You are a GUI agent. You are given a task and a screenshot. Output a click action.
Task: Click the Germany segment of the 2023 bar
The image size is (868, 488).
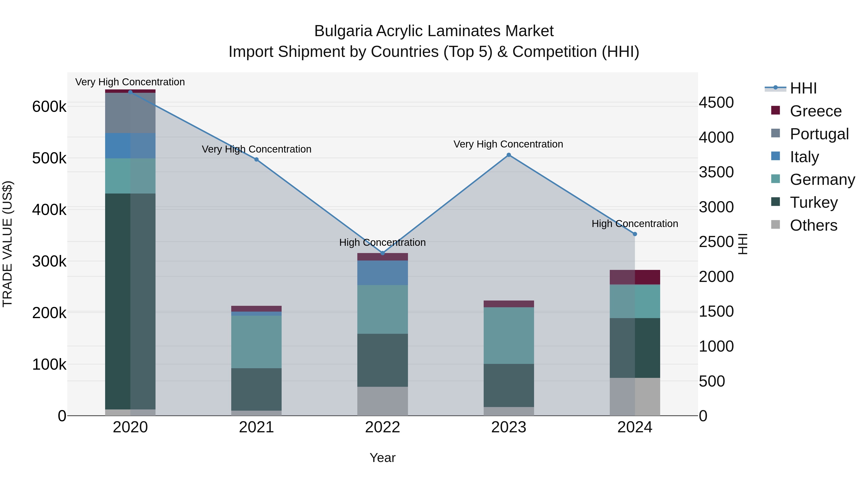[509, 336]
